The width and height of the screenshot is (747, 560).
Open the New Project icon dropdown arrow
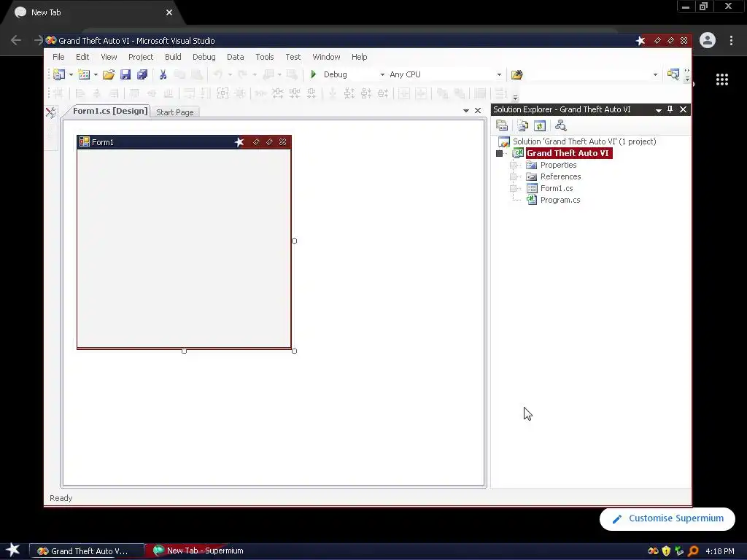pyautogui.click(x=71, y=75)
